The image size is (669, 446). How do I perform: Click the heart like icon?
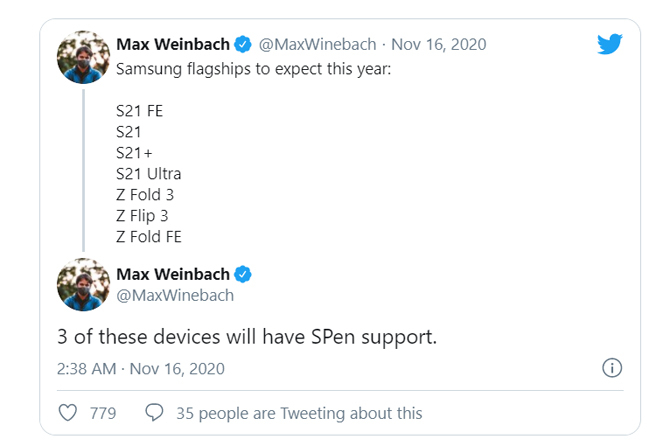click(68, 412)
